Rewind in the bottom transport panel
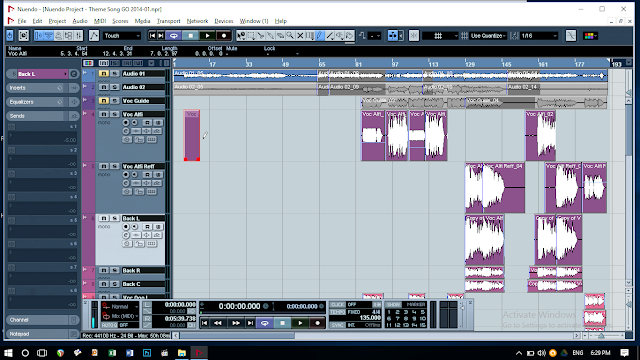Image resolution: width=640 pixels, height=360 pixels. click(218, 323)
